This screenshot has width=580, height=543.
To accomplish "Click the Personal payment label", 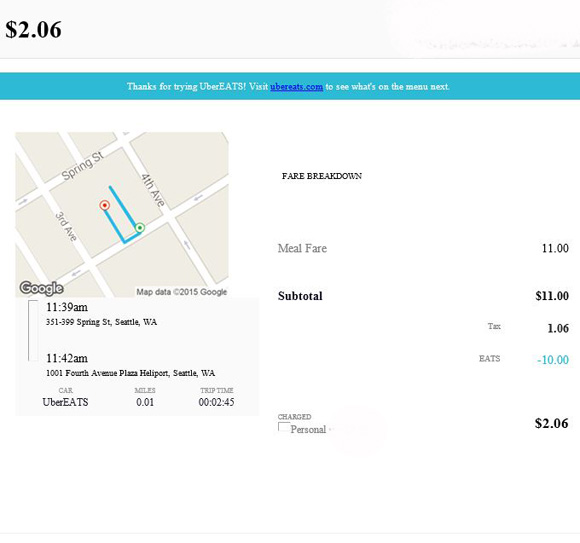I will tap(308, 429).
